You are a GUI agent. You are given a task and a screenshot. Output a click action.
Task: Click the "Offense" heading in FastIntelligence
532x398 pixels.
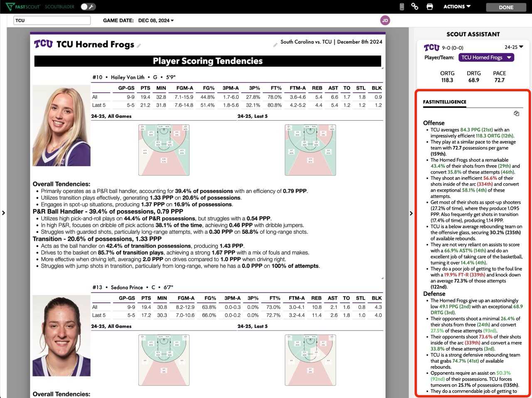click(434, 123)
